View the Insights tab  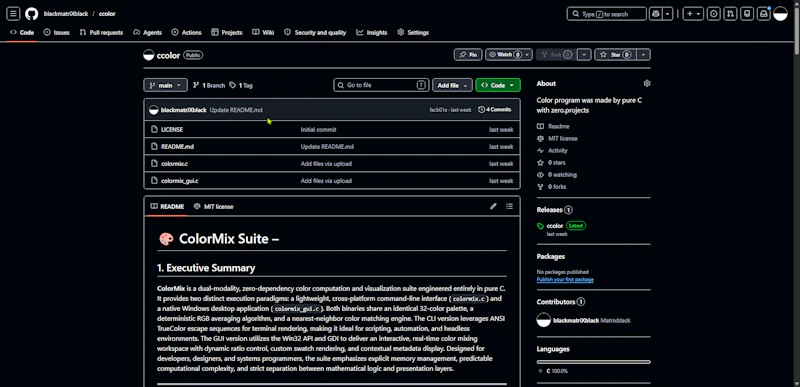click(372, 32)
